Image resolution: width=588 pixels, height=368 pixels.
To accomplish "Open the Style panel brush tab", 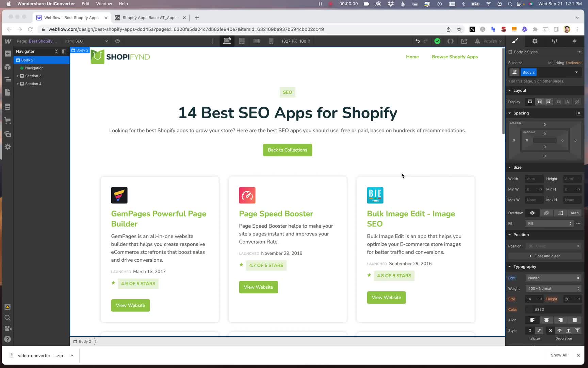I will pyautogui.click(x=515, y=41).
